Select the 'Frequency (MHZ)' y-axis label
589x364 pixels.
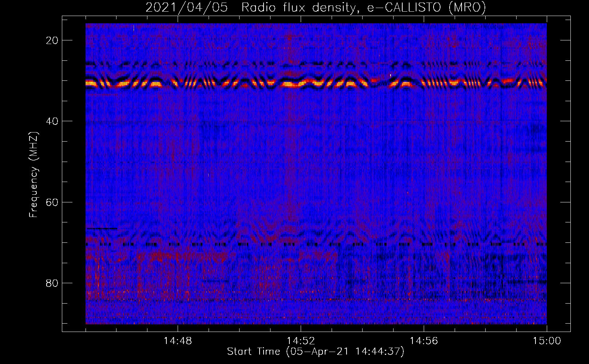click(x=33, y=174)
